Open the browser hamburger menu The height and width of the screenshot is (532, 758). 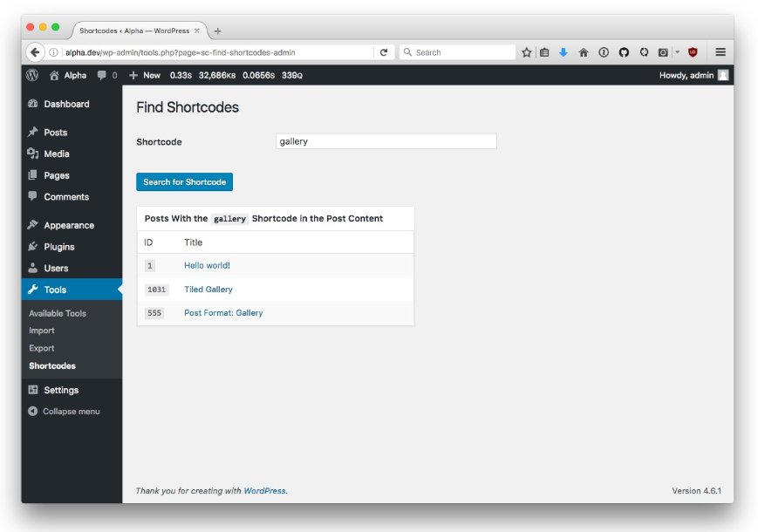720,52
